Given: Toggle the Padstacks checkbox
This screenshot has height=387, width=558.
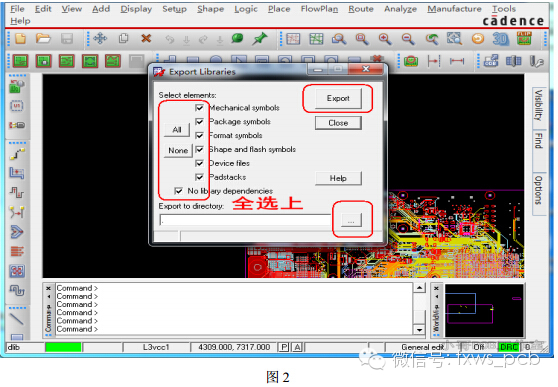Looking at the screenshot, I should point(199,177).
